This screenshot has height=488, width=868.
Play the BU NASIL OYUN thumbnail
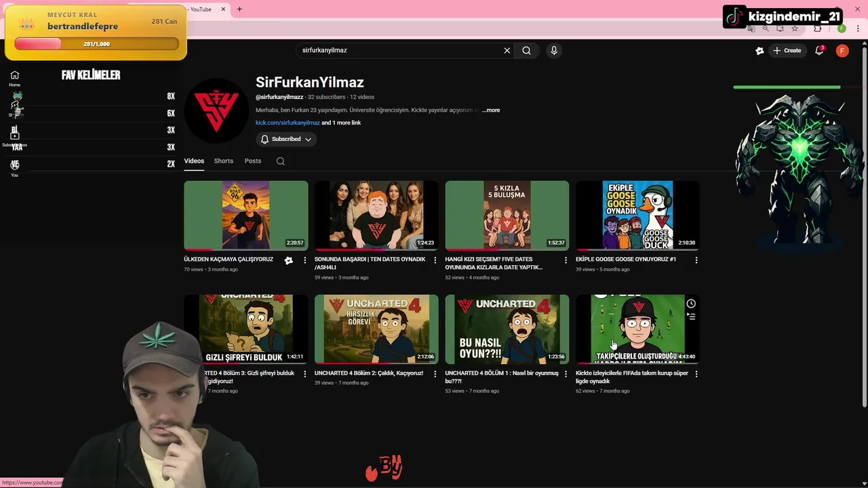(507, 329)
